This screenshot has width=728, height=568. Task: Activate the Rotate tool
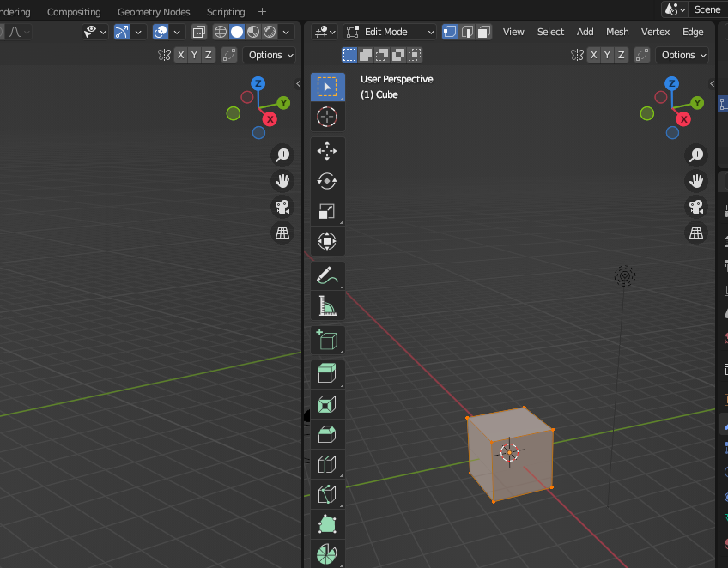(x=327, y=181)
